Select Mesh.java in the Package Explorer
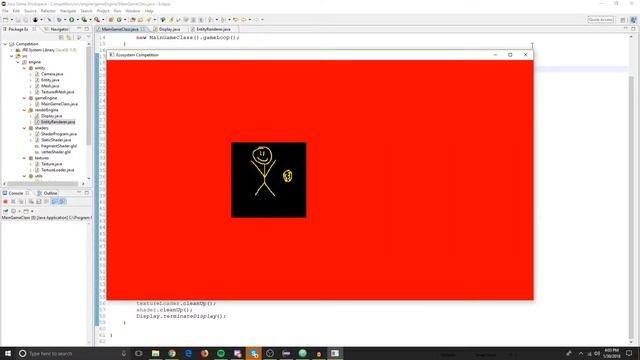Image resolution: width=640 pixels, height=360 pixels. pos(50,86)
